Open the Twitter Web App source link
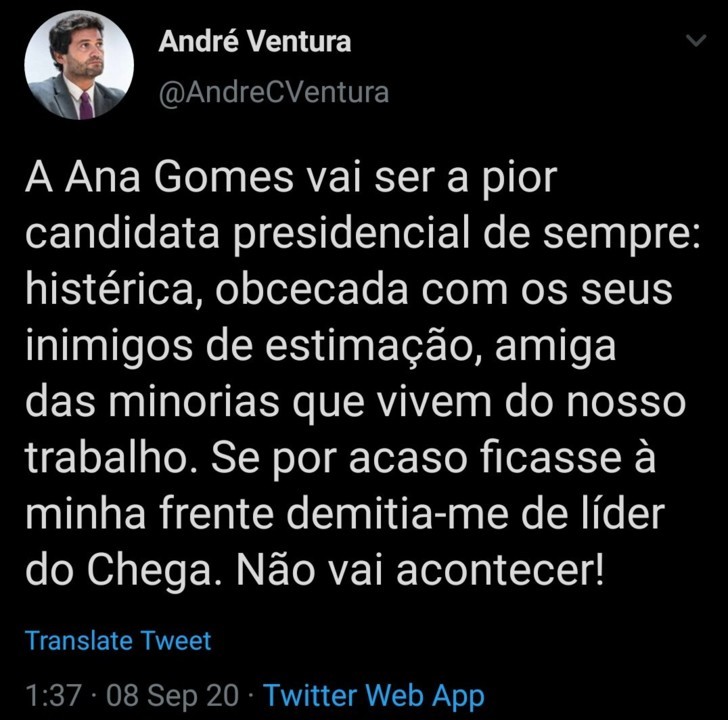 coord(374,695)
